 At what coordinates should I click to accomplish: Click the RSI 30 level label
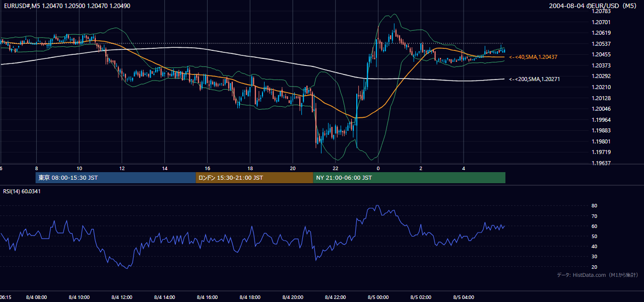click(594, 257)
